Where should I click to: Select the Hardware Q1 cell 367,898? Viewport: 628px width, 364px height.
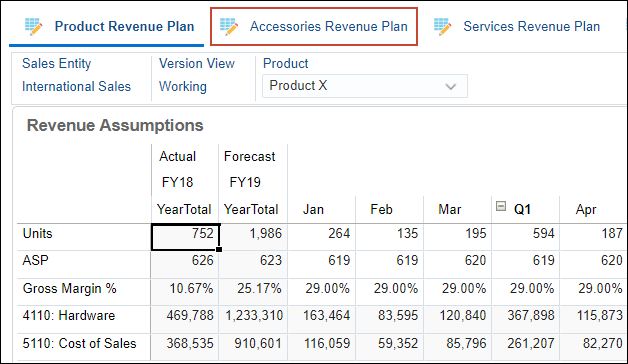[x=526, y=320]
